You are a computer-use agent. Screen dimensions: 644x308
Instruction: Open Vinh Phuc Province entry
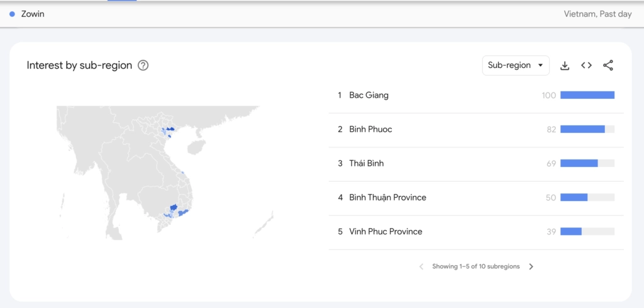tap(386, 231)
